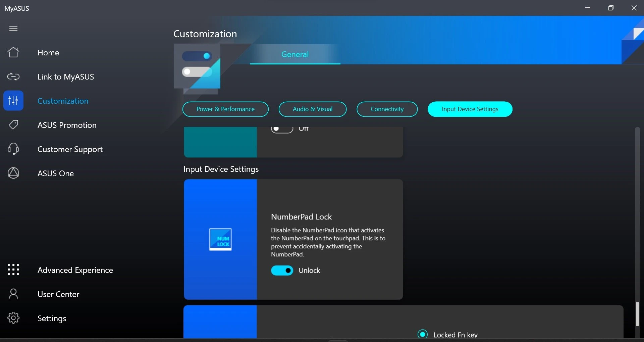This screenshot has height=342, width=644.
Task: Jump to Power & Performance settings
Action: [x=225, y=109]
